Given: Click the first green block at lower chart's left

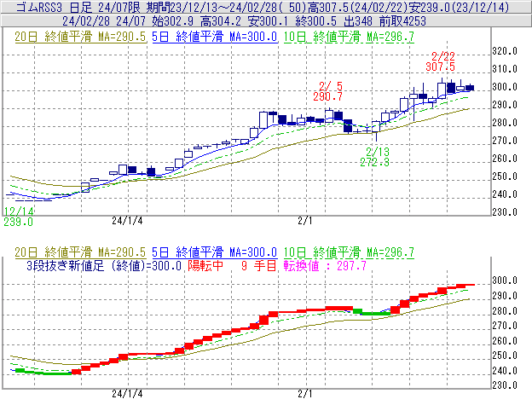Looking at the screenshot, I should point(20,371).
